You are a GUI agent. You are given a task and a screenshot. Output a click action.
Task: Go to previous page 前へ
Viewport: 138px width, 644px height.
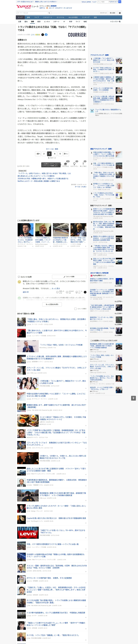[x=38, y=154]
